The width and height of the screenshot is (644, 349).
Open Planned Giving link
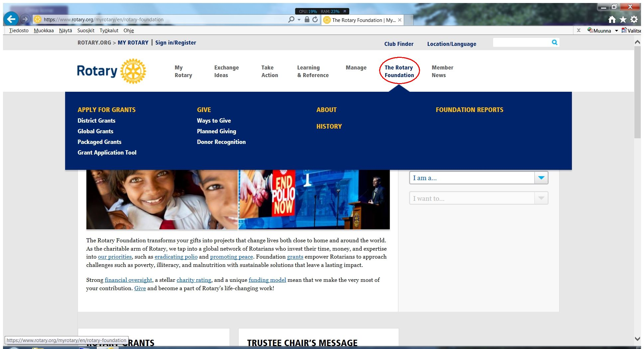pos(216,131)
